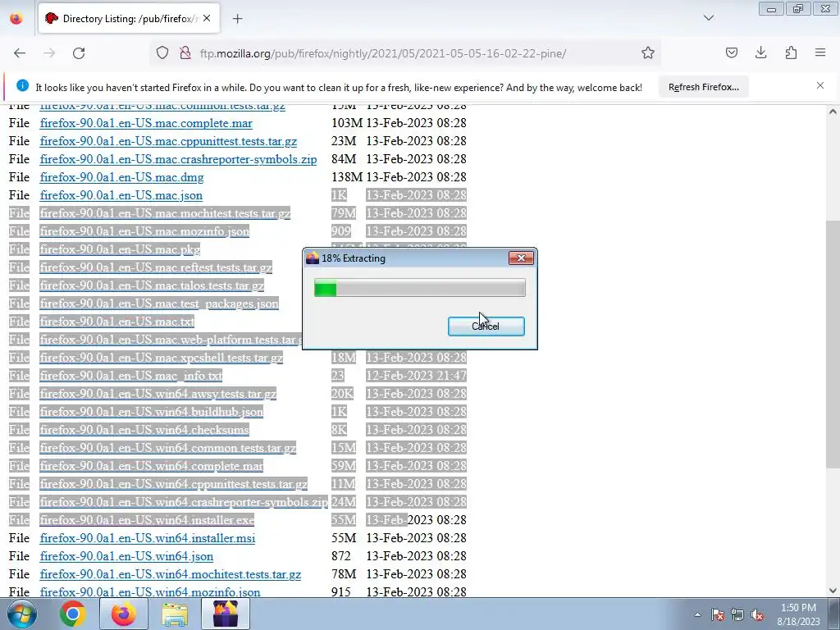Open the shield tracking protection icon
Viewport: 840px width, 630px height.
(162, 53)
